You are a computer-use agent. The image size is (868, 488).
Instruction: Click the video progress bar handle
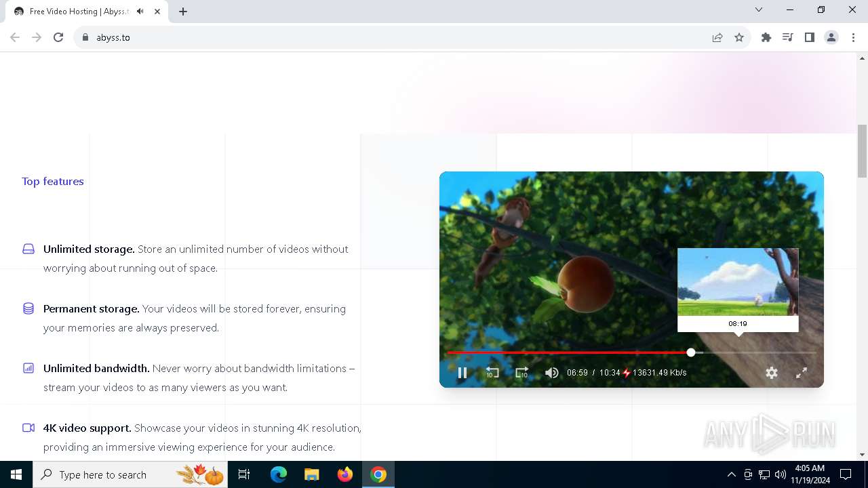coord(691,352)
